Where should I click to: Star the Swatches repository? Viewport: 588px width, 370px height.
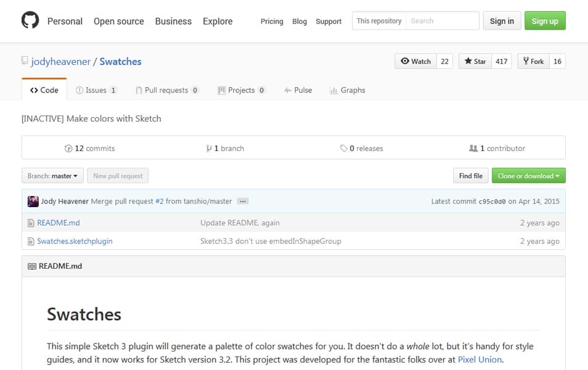[475, 61]
